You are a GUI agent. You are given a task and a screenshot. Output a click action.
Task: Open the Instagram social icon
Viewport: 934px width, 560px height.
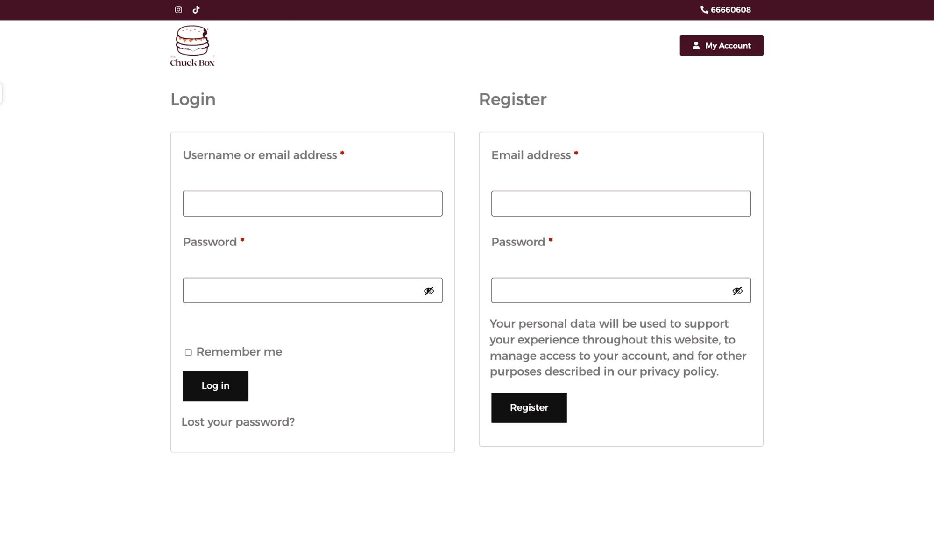[178, 10]
